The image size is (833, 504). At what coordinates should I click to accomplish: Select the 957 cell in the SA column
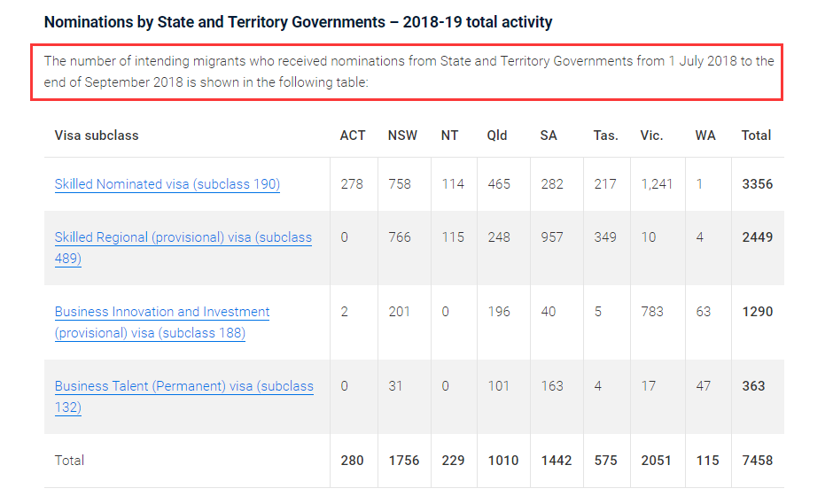coord(551,237)
